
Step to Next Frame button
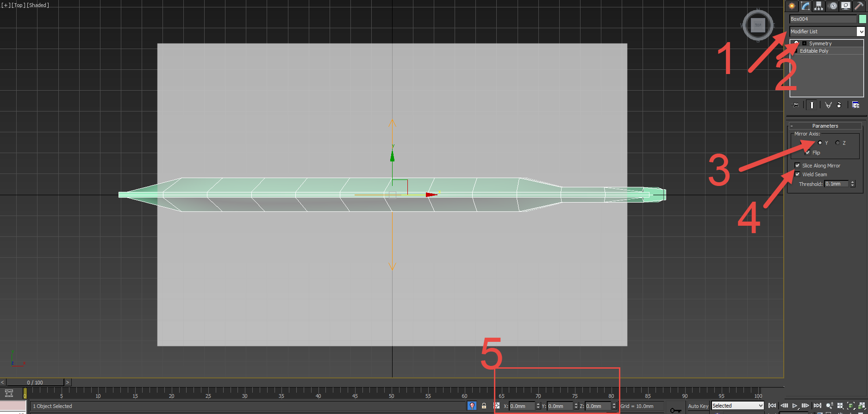pos(806,406)
